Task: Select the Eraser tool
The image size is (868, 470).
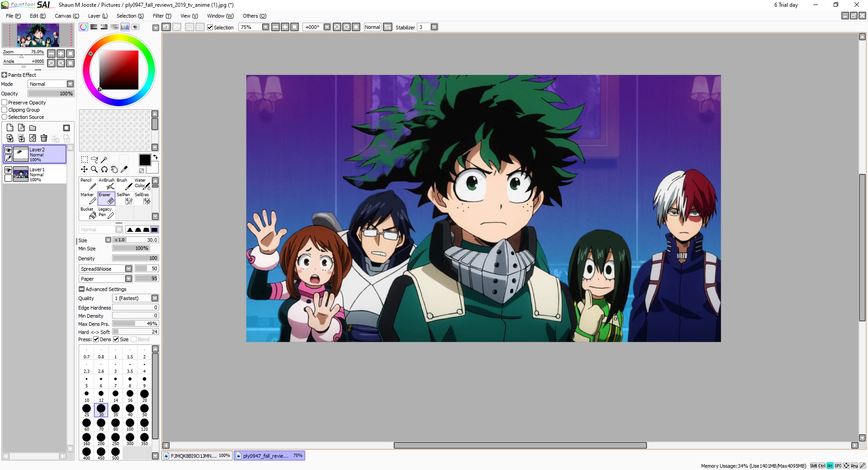Action: click(106, 198)
